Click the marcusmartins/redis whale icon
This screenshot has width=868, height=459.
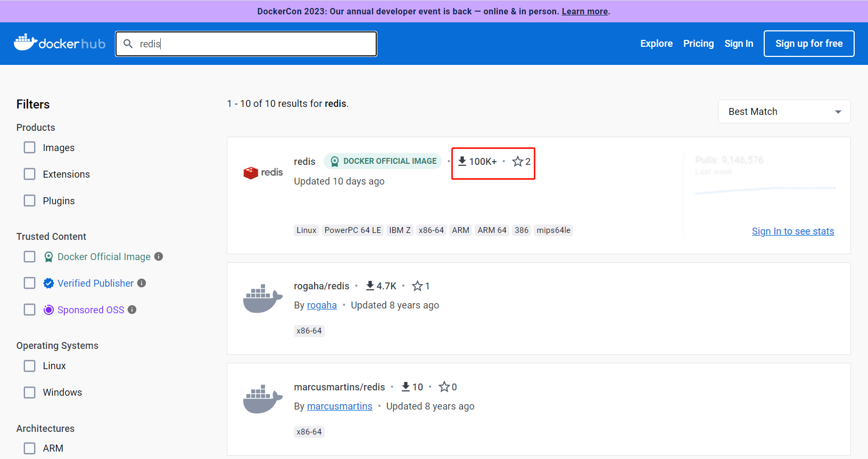263,399
